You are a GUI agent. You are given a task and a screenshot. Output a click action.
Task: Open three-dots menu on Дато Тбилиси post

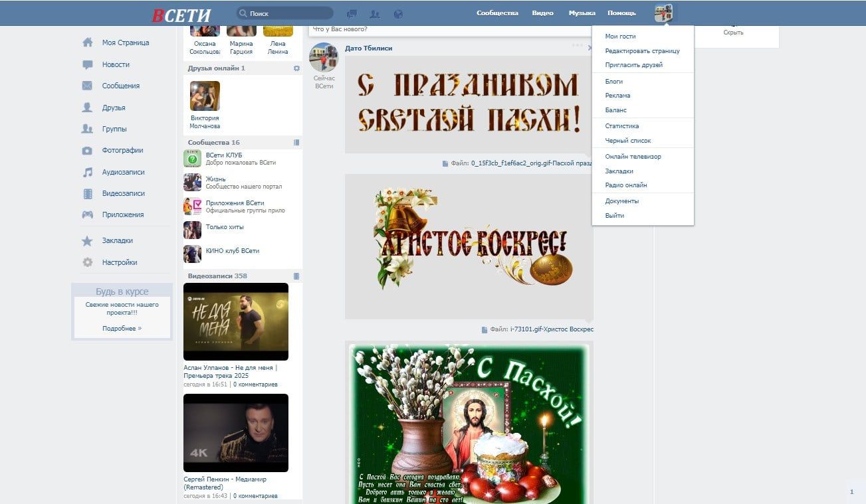point(577,46)
